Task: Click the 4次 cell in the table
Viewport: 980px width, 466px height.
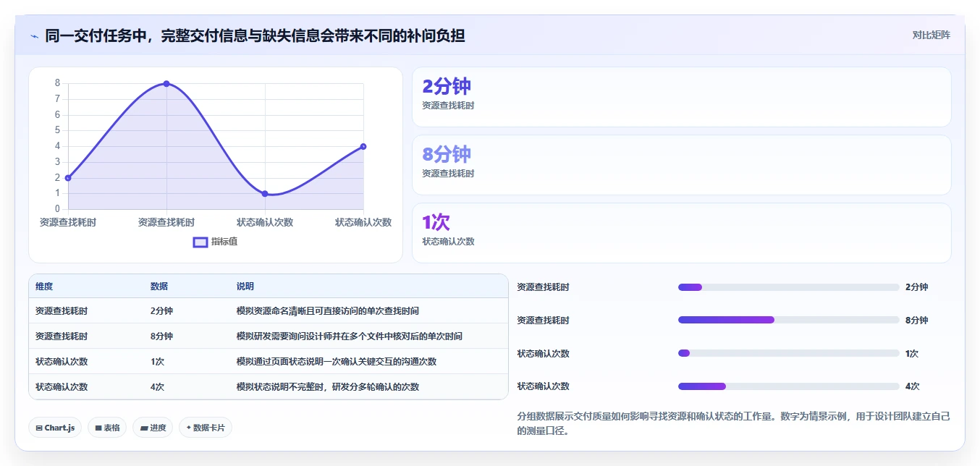Action: pos(157,387)
